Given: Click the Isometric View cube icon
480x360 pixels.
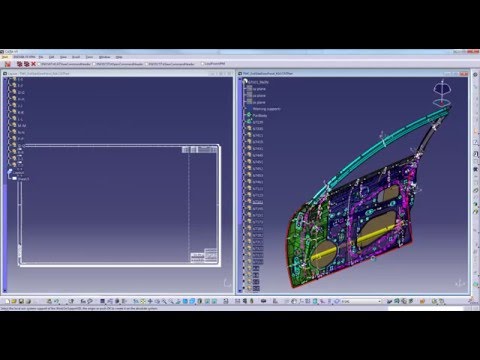Looking at the screenshot, I should (192, 301).
